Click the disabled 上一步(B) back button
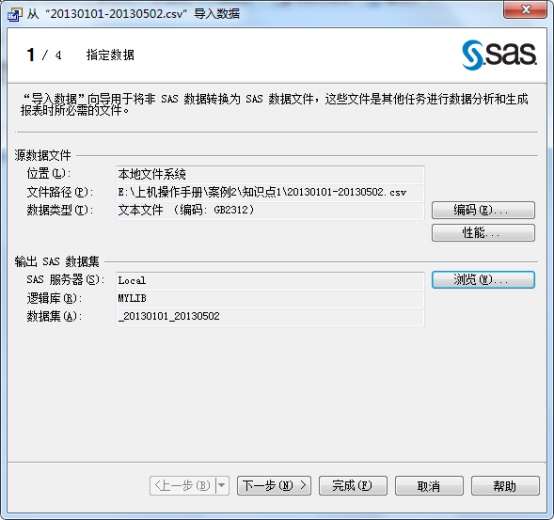 click(x=182, y=486)
